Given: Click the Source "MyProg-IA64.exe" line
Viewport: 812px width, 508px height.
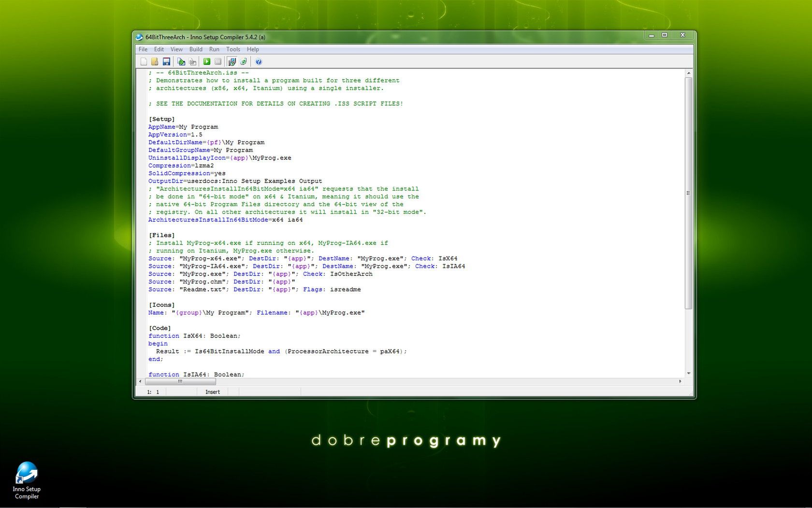Looking at the screenshot, I should (x=307, y=266).
